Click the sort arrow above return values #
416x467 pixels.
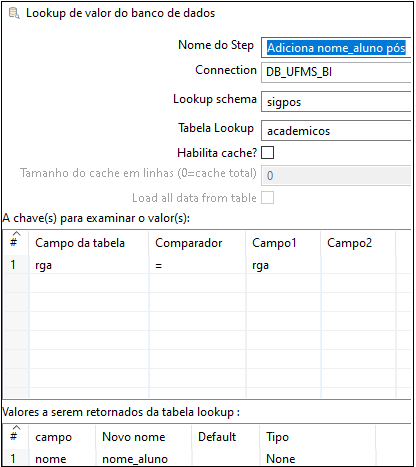[16, 428]
